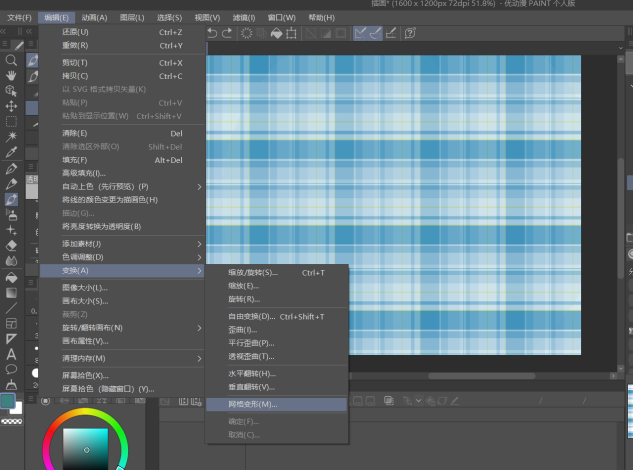
Task: Toggle the second snap toolbar button
Action: (376, 33)
